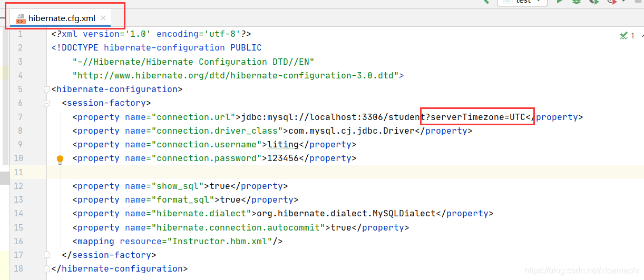
Task: Click the "show_sql" attribute value
Action: [x=178, y=186]
